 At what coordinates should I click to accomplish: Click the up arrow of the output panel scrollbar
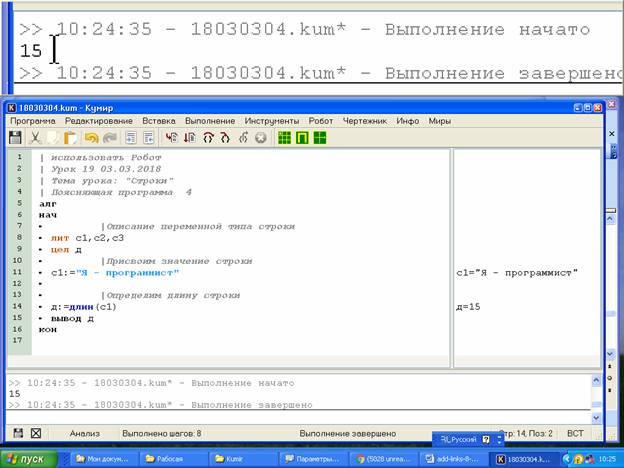(596, 380)
